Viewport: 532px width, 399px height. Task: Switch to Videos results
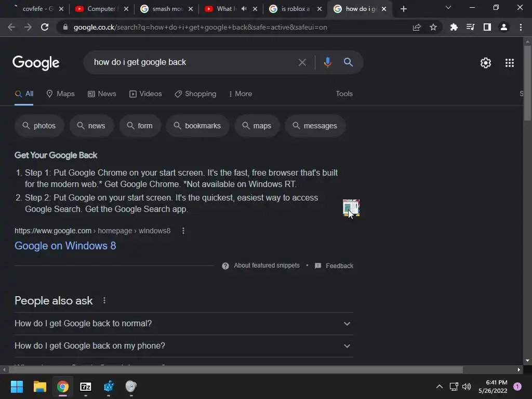click(x=145, y=94)
